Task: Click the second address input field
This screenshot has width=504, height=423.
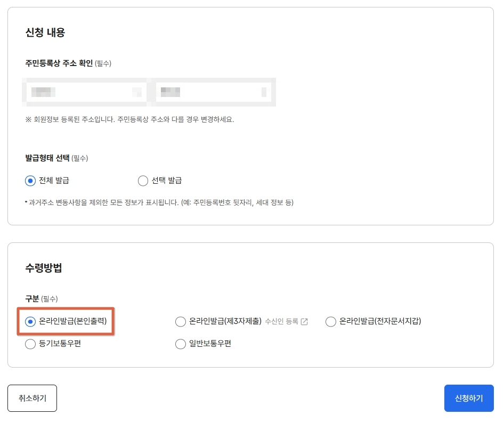Action: [213, 92]
